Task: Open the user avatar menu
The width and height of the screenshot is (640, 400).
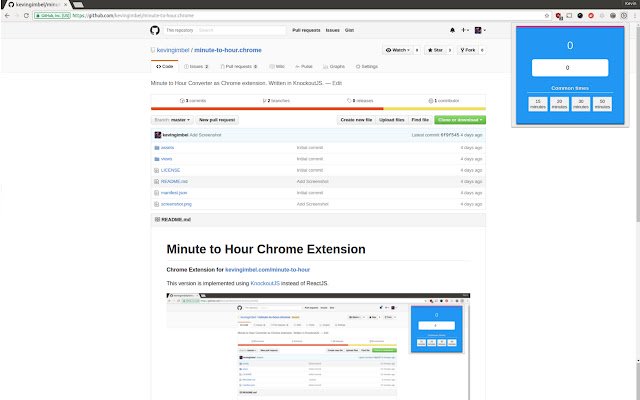Action: click(x=480, y=30)
